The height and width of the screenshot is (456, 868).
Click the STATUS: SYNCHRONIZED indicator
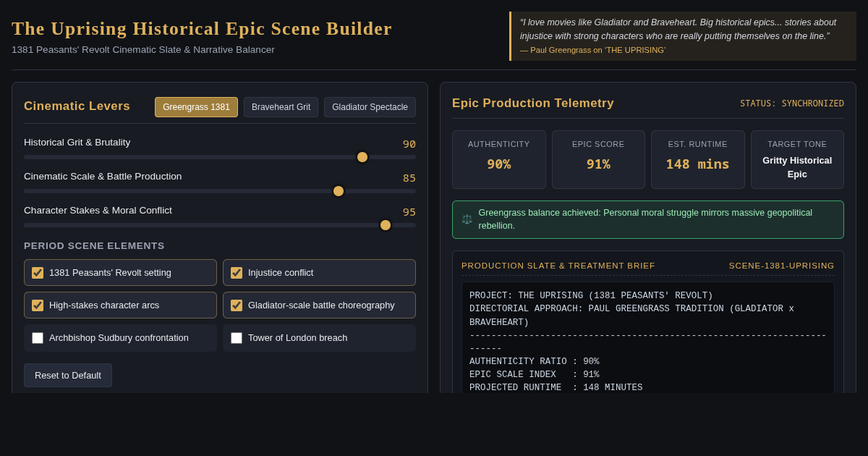[x=792, y=104]
